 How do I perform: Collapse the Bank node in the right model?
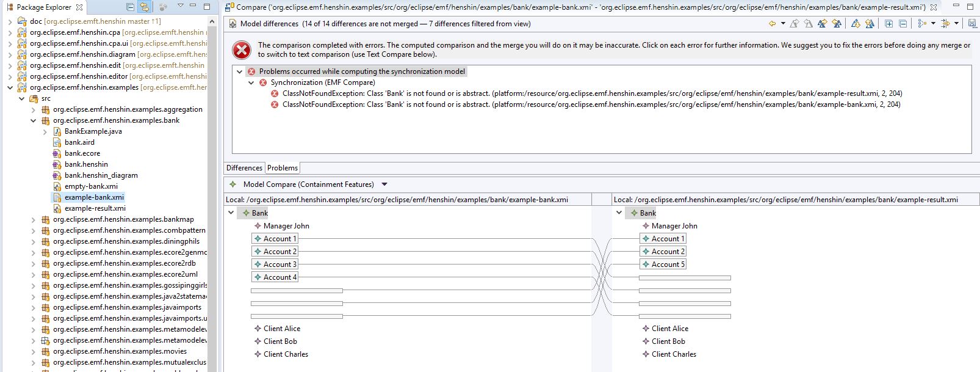tap(619, 213)
